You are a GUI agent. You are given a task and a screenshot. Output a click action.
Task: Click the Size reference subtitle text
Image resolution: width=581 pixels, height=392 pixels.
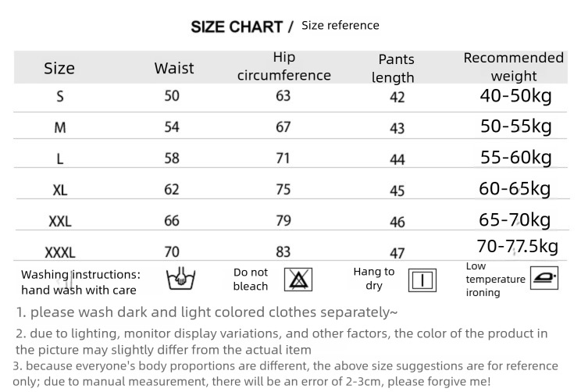pyautogui.click(x=340, y=26)
